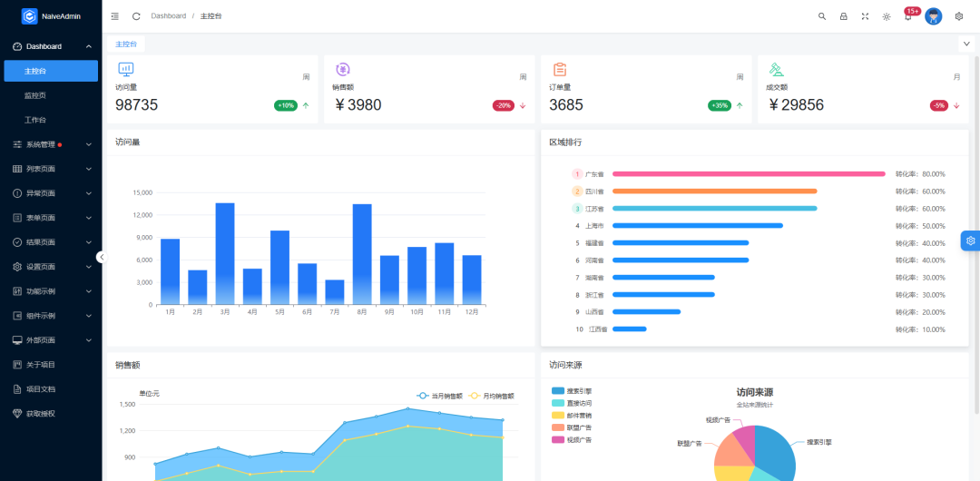Click the NaiveAdmin logo icon
980x481 pixels.
coord(30,16)
